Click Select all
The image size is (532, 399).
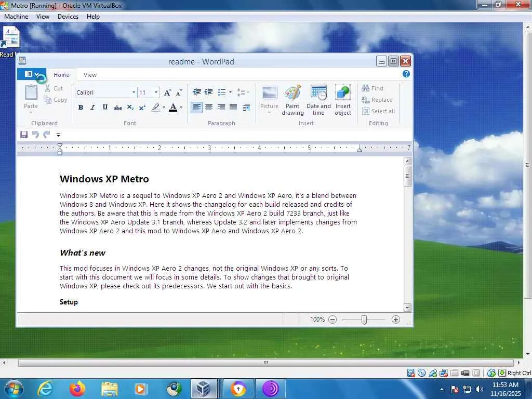pos(378,111)
